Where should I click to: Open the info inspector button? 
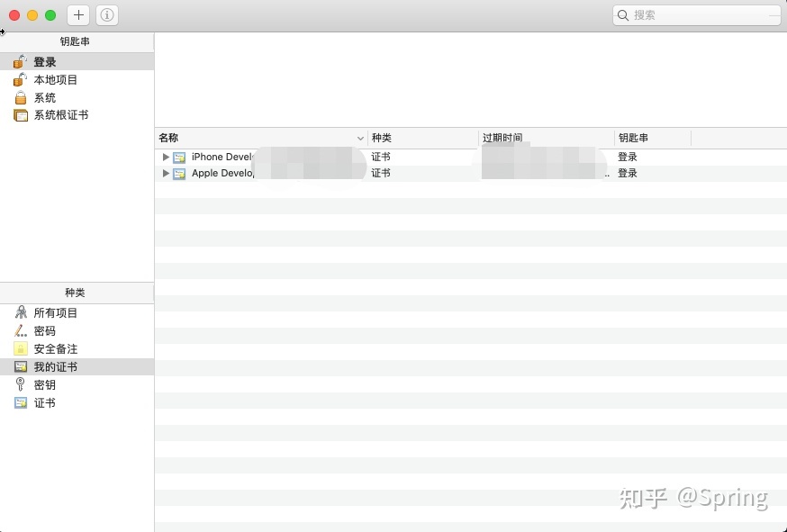(x=107, y=15)
